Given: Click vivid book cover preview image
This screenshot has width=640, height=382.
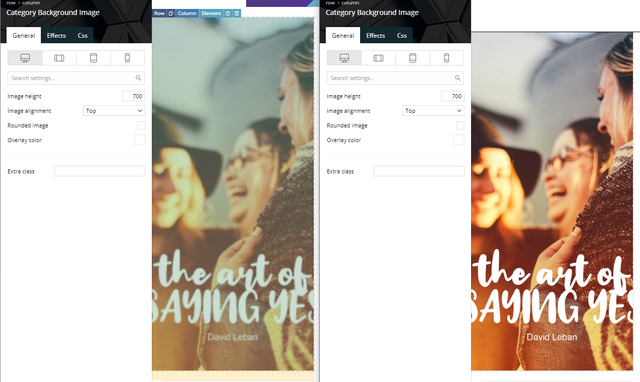Looking at the screenshot, I should pyautogui.click(x=552, y=201).
